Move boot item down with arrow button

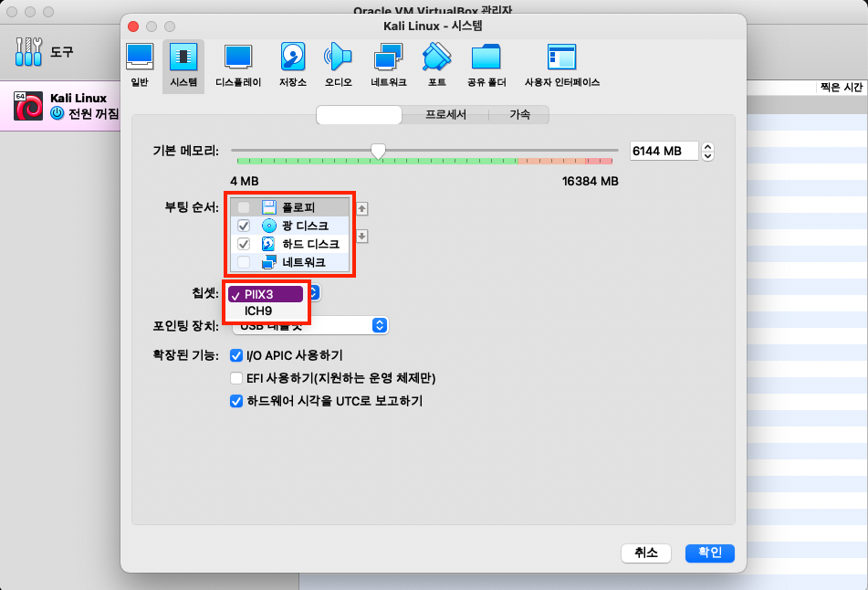[x=362, y=236]
